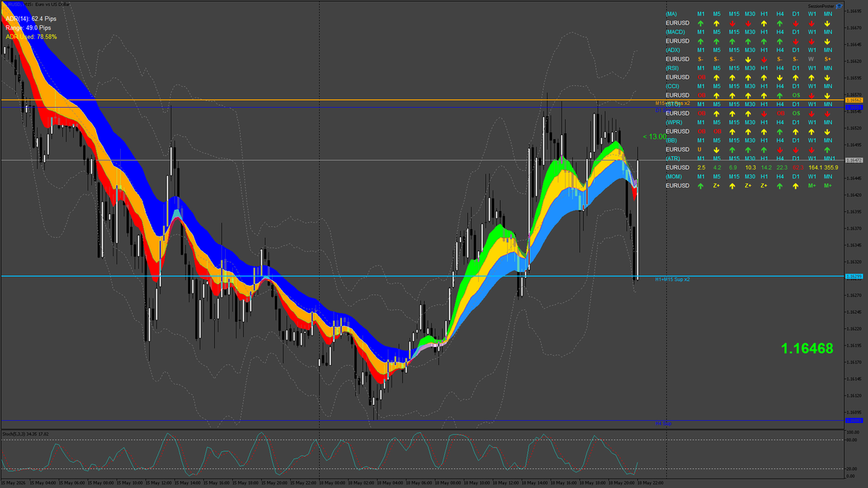The width and height of the screenshot is (868, 488).
Task: Click the green H4 arrow in the WPR EURUSD row
Action: 780,132
